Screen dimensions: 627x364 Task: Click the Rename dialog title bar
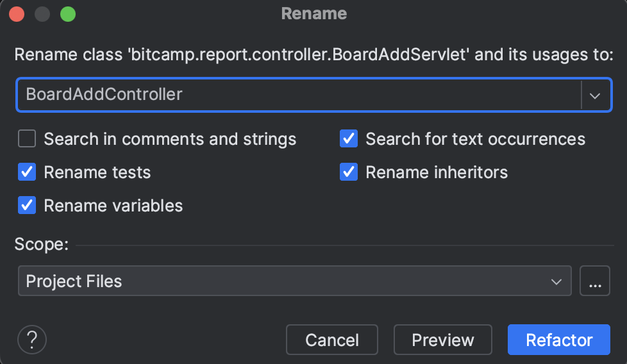(313, 14)
